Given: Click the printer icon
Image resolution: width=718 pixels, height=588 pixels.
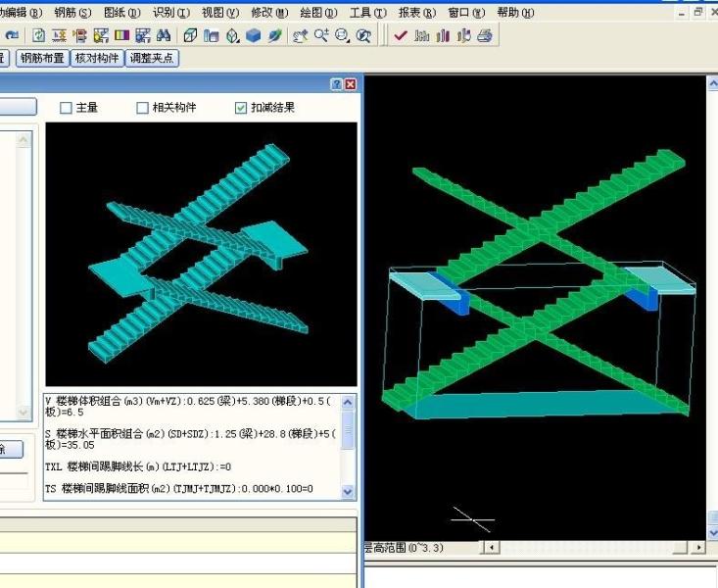Looking at the screenshot, I should tap(485, 35).
